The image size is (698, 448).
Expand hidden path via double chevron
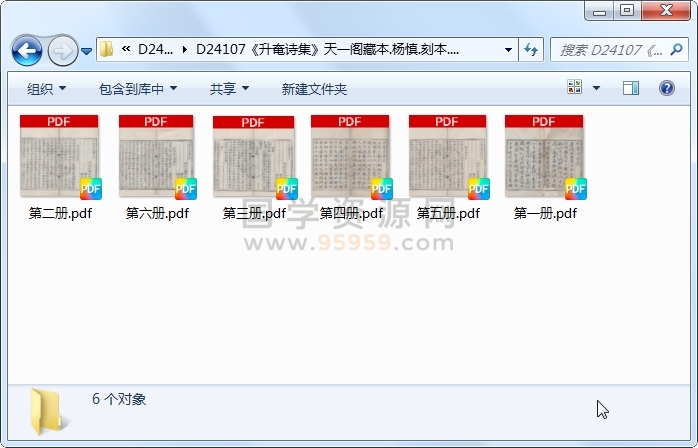pos(126,49)
